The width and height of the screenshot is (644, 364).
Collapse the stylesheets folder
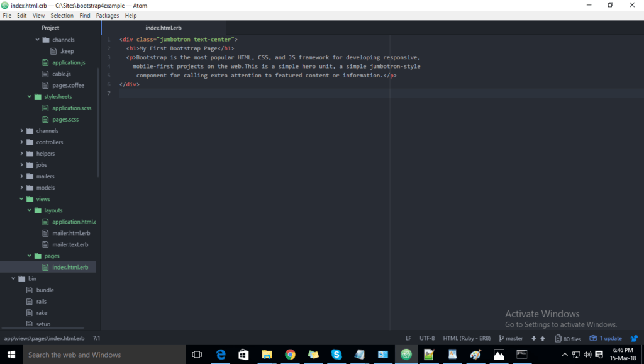(29, 96)
